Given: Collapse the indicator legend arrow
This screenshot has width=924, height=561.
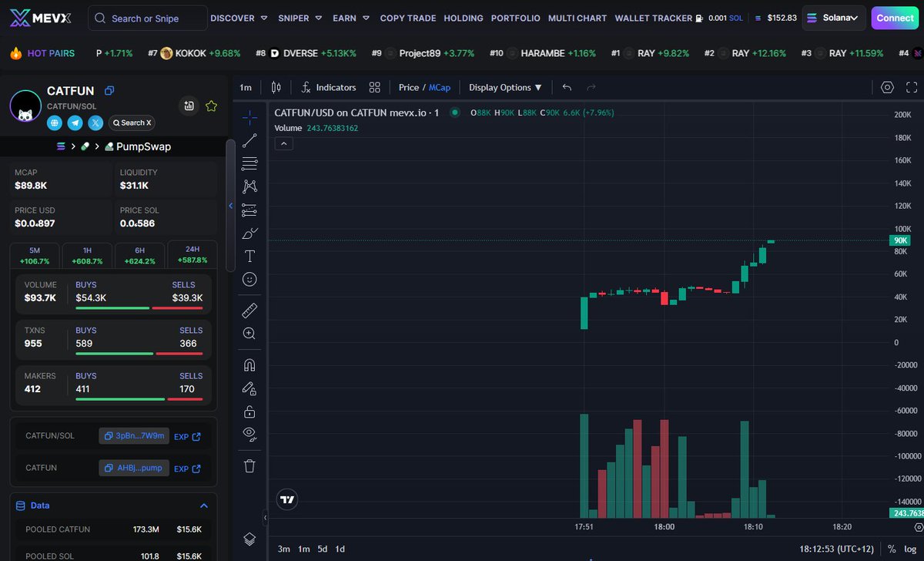Looking at the screenshot, I should (x=283, y=143).
